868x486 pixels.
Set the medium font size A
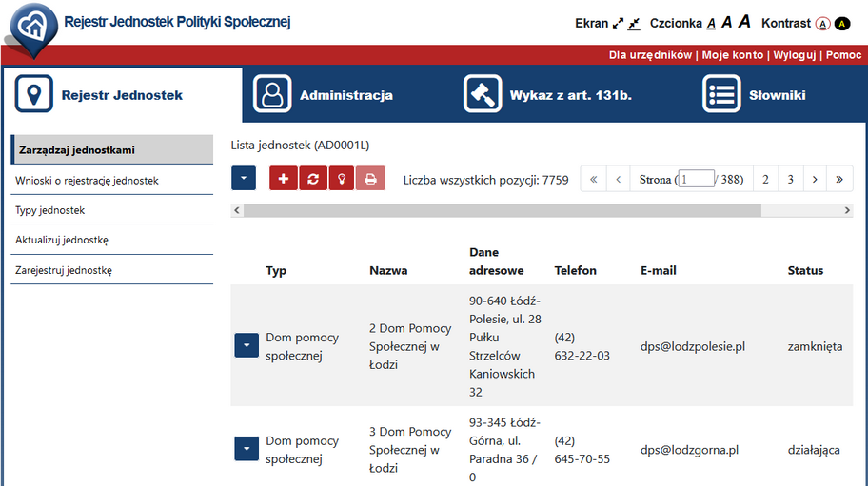[727, 22]
